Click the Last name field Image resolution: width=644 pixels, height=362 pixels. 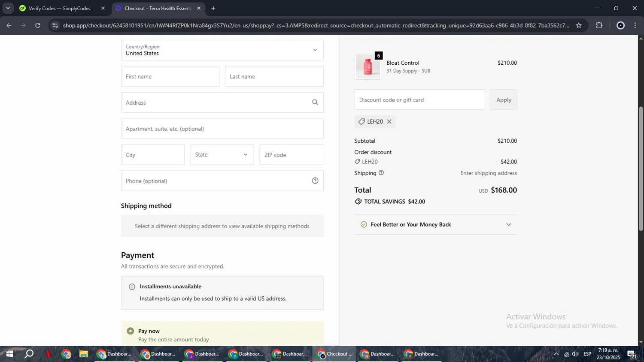[x=274, y=76]
